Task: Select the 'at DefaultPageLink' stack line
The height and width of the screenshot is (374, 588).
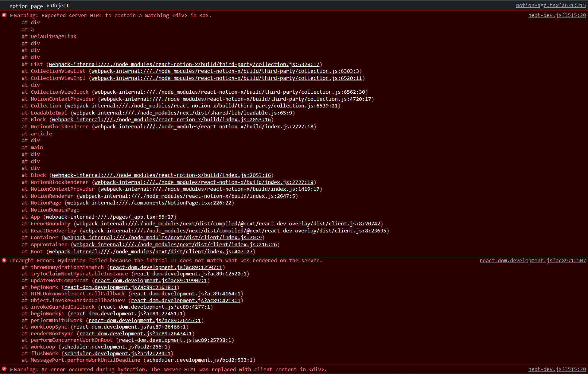Action: [x=49, y=36]
